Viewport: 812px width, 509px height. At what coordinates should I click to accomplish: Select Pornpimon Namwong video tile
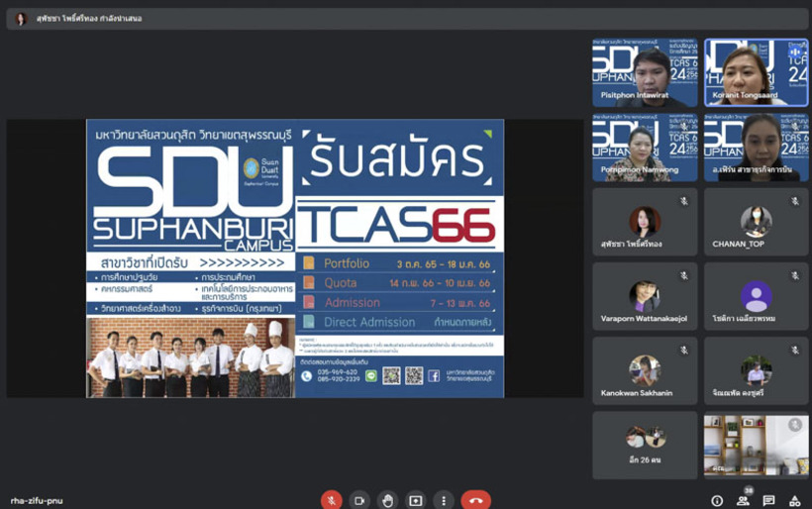[645, 148]
